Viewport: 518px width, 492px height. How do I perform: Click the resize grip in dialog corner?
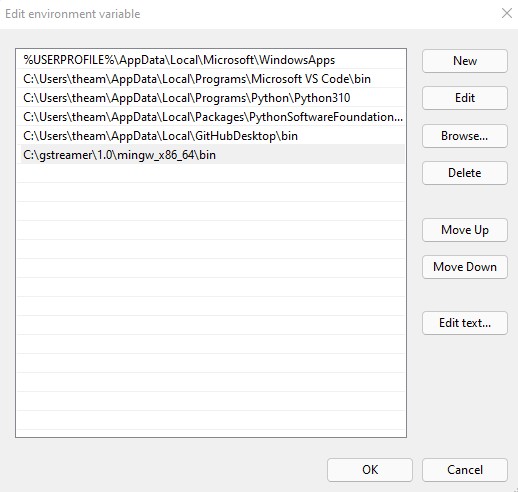515,489
